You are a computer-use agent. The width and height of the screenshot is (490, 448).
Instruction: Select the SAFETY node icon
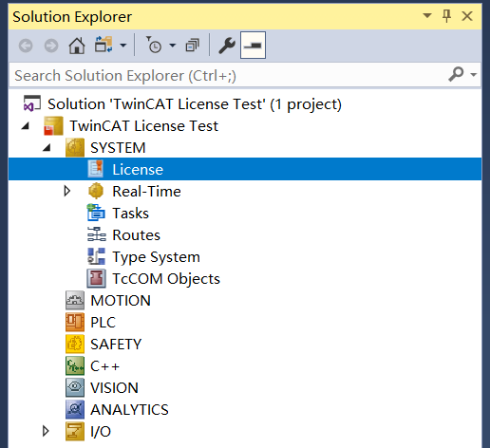pyautogui.click(x=75, y=344)
